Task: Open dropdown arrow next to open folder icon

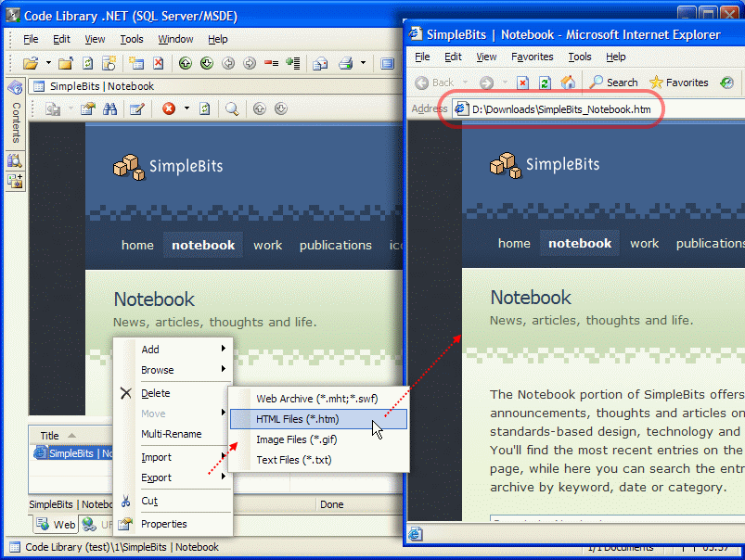Action: (x=48, y=63)
